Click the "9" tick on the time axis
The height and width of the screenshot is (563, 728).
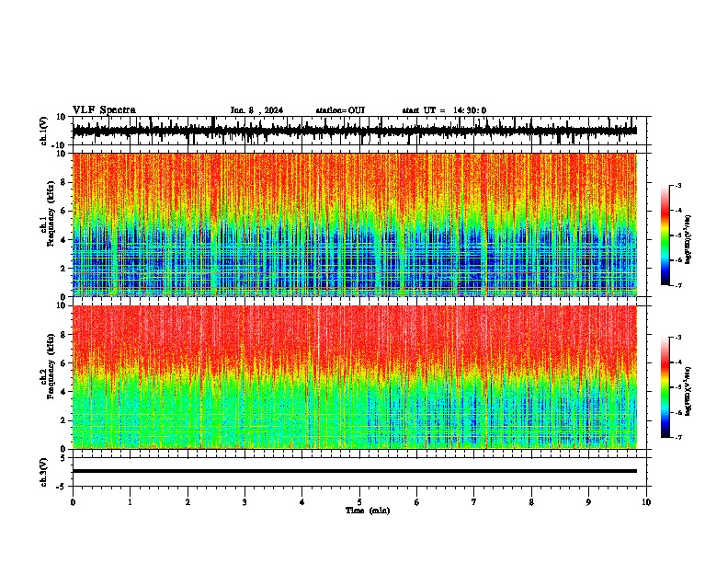(588, 502)
